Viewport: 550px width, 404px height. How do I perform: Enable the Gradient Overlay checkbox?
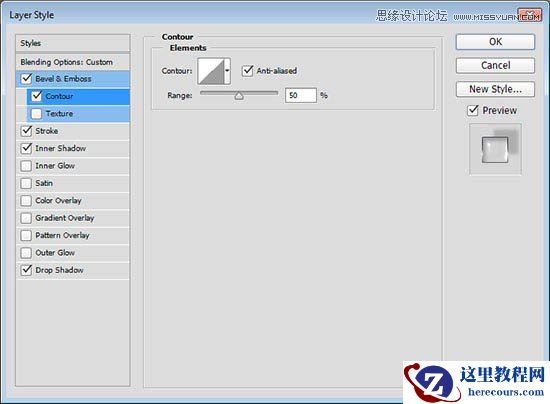pyautogui.click(x=27, y=218)
